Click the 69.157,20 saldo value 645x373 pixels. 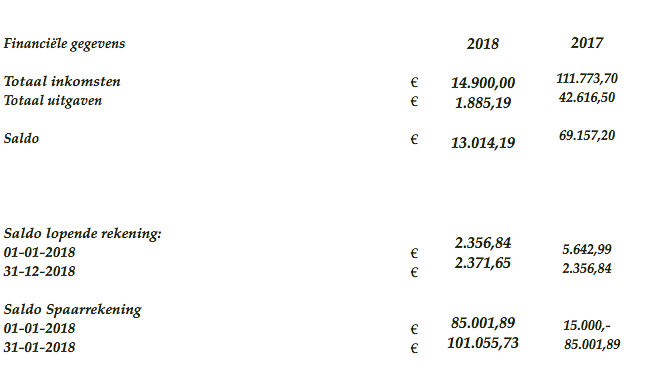point(587,135)
